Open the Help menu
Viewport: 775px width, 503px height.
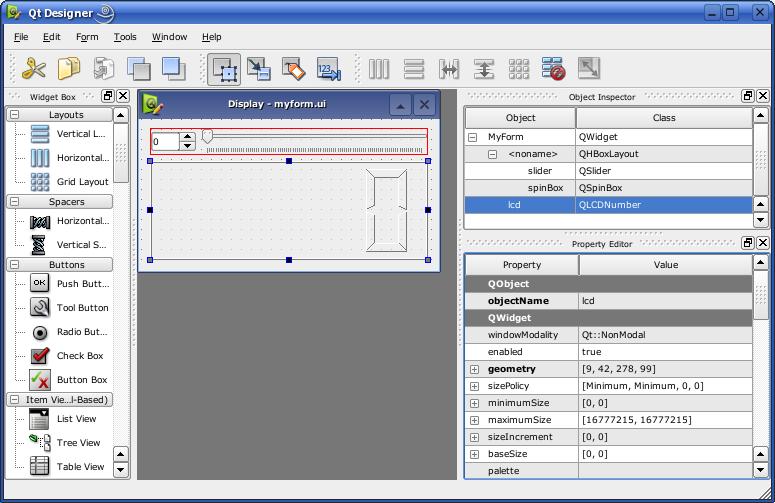click(x=212, y=37)
